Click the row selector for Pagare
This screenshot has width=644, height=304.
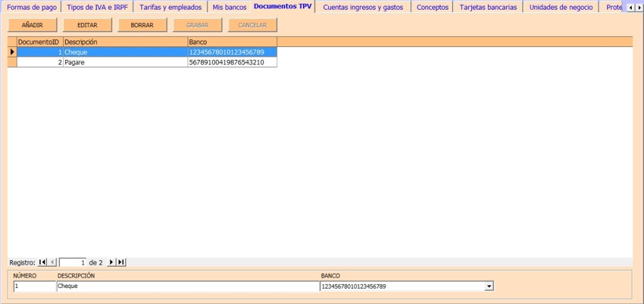point(12,62)
